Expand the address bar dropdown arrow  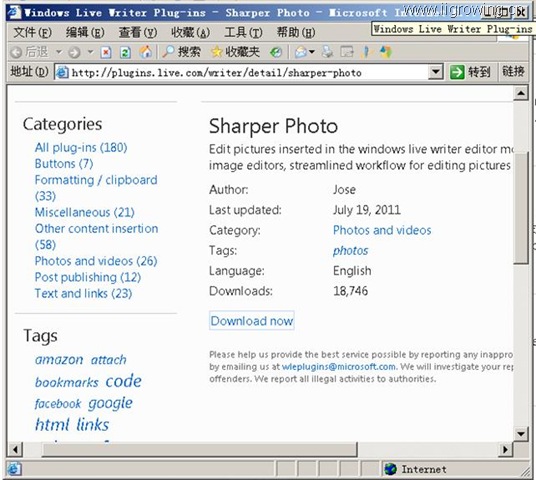pos(436,72)
